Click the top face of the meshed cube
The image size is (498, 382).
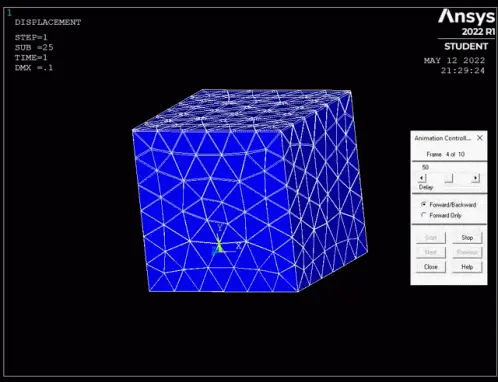click(243, 109)
